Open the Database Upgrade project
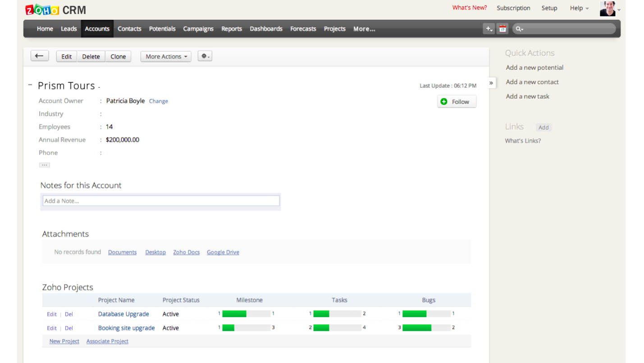 (x=123, y=314)
